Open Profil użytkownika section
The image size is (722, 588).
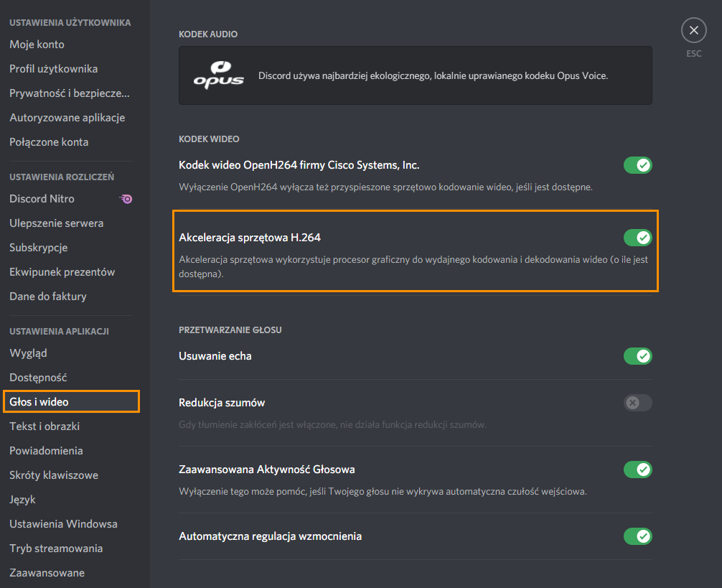click(53, 69)
